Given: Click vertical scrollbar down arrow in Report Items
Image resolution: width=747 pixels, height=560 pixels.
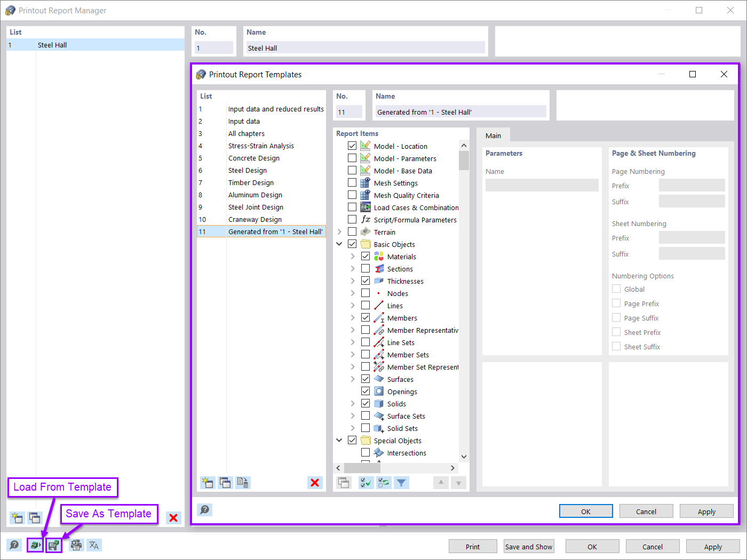Looking at the screenshot, I should 464,457.
